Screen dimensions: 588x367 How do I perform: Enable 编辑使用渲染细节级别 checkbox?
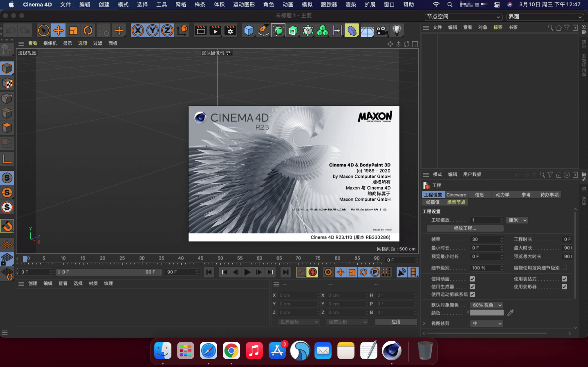pyautogui.click(x=564, y=267)
